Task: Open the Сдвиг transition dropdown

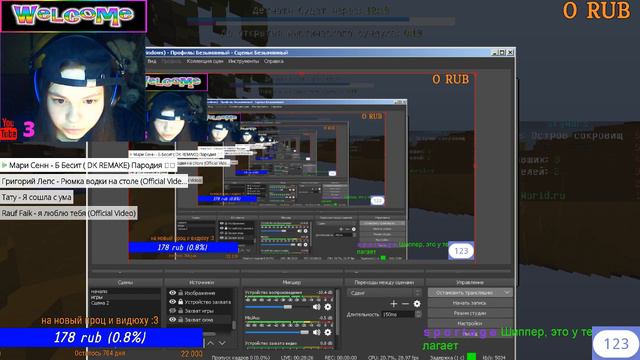Action: [x=384, y=293]
